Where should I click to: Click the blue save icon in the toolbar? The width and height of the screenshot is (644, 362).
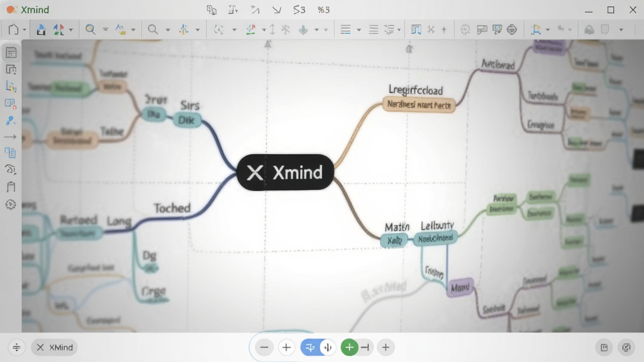tap(41, 30)
